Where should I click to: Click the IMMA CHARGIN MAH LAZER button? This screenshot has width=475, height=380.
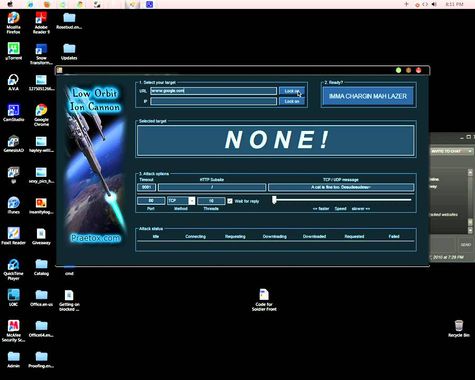click(368, 96)
